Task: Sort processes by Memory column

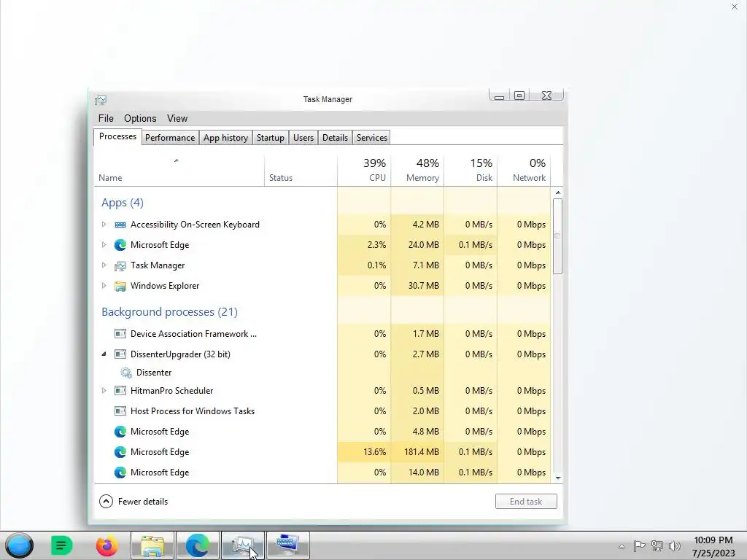Action: [x=417, y=171]
